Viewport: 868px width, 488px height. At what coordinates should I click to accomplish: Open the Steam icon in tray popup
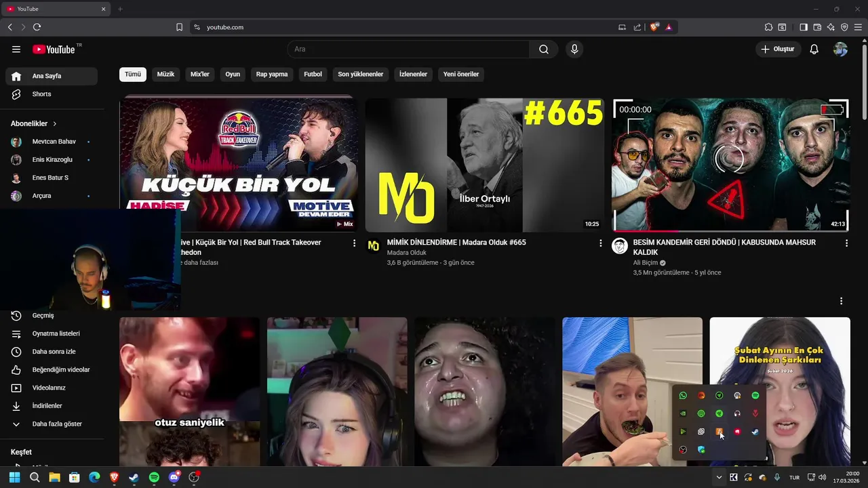[755, 432]
